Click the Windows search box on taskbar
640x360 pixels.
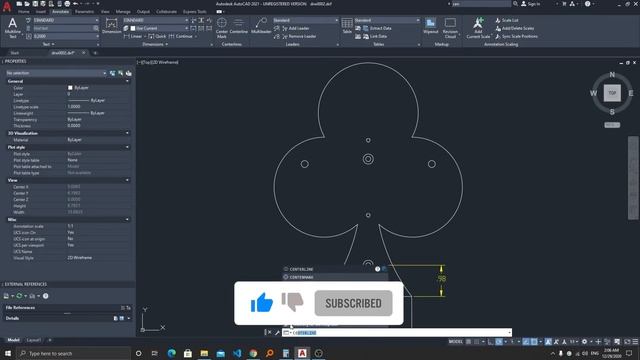73,353
